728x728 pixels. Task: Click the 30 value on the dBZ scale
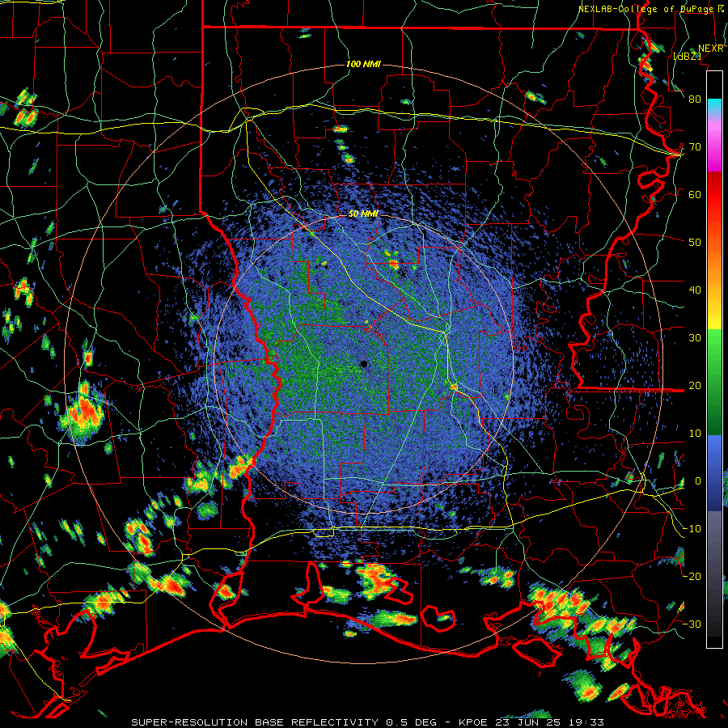click(695, 337)
